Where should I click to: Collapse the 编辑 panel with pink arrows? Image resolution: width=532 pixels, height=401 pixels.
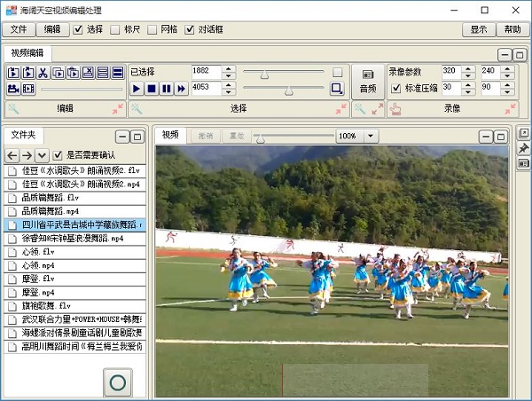tap(118, 108)
